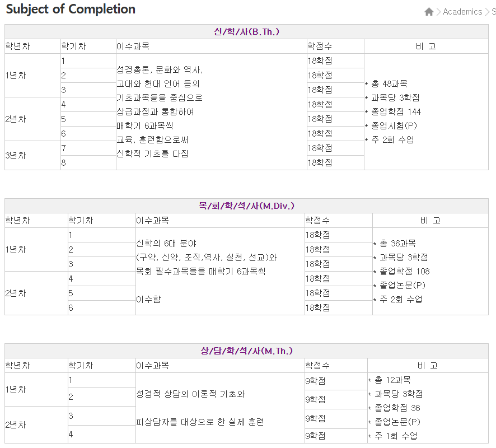Click the 성경적 상담의 이론적 기초와 text

[190, 394]
